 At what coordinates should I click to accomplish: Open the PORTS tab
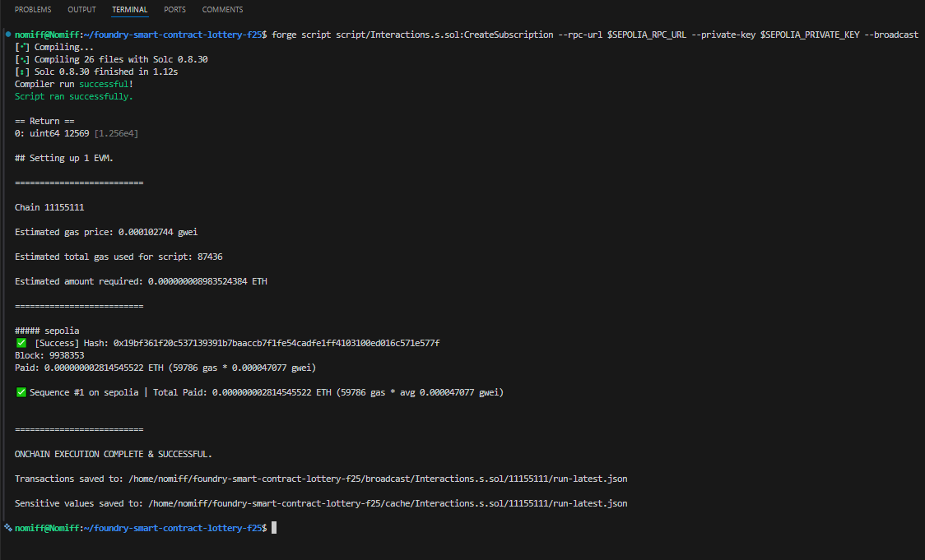pyautogui.click(x=174, y=9)
